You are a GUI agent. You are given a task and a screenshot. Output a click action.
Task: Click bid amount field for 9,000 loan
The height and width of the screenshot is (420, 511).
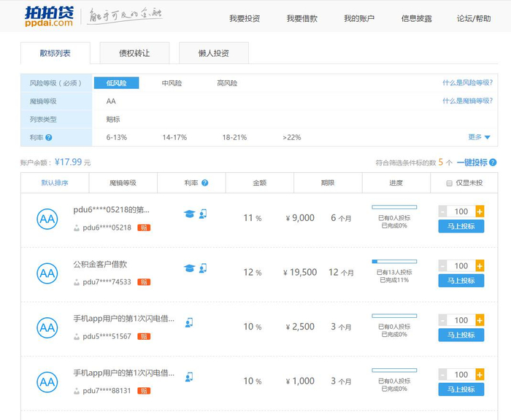coord(461,211)
